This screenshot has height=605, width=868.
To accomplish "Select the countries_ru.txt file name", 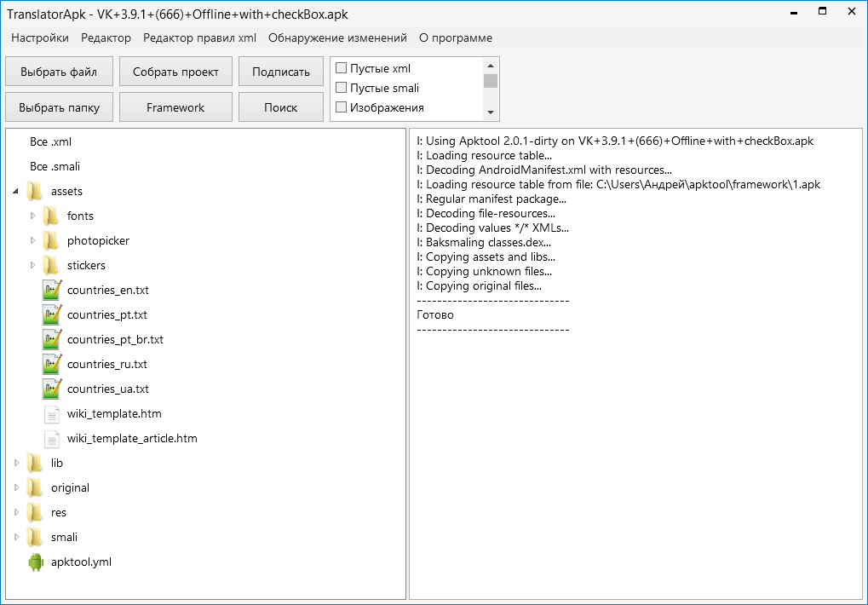I will coord(106,364).
